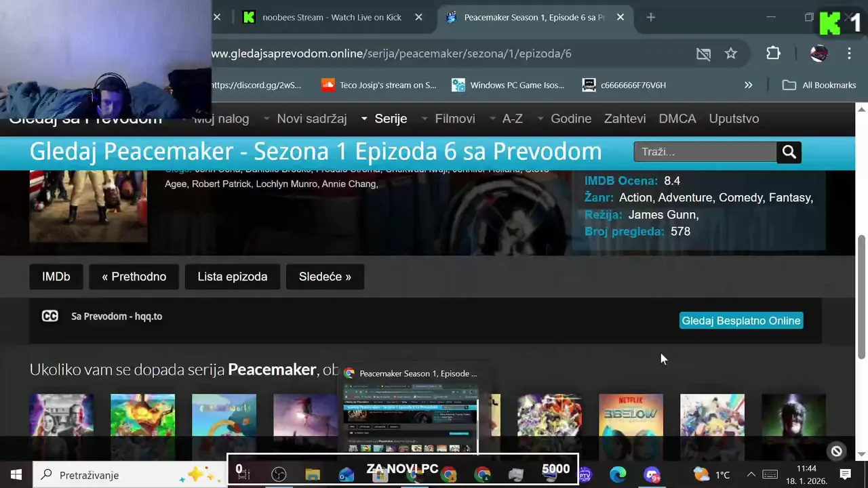
Task: Click the browser address bar URL
Action: (391, 54)
